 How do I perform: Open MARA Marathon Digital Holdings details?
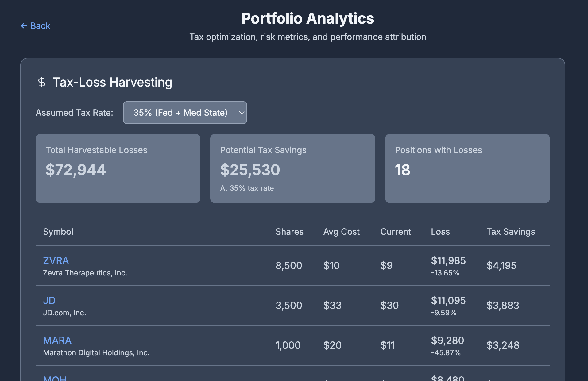pyautogui.click(x=57, y=340)
